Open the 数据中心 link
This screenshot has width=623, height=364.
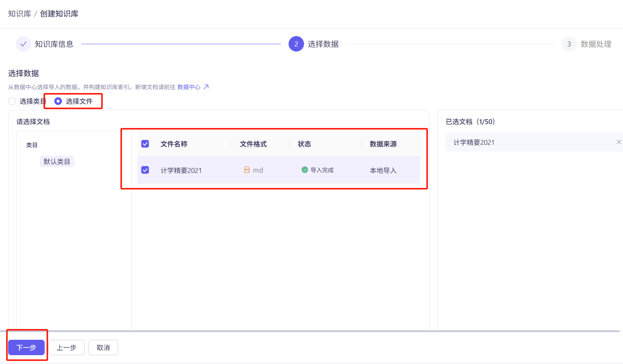[189, 87]
